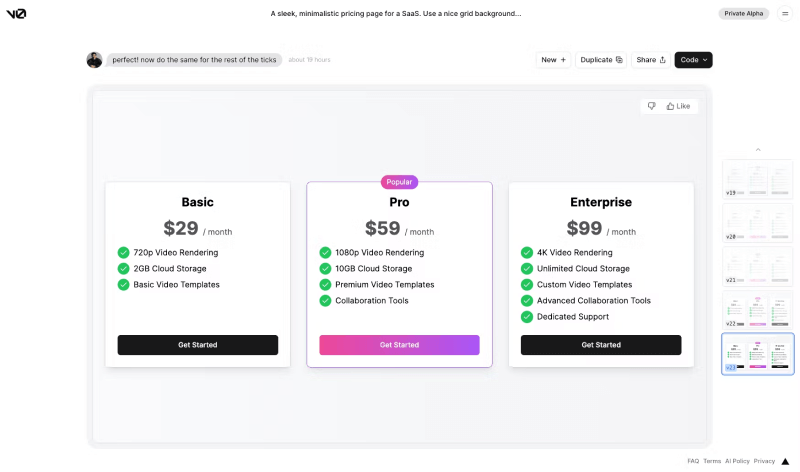Click the v0 logo
Viewport: 800px width, 472px height.
click(x=16, y=14)
